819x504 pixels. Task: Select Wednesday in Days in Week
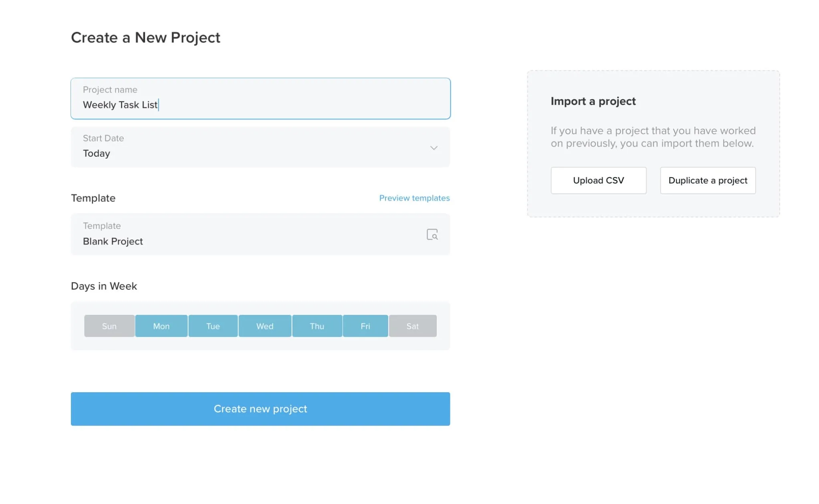264,326
